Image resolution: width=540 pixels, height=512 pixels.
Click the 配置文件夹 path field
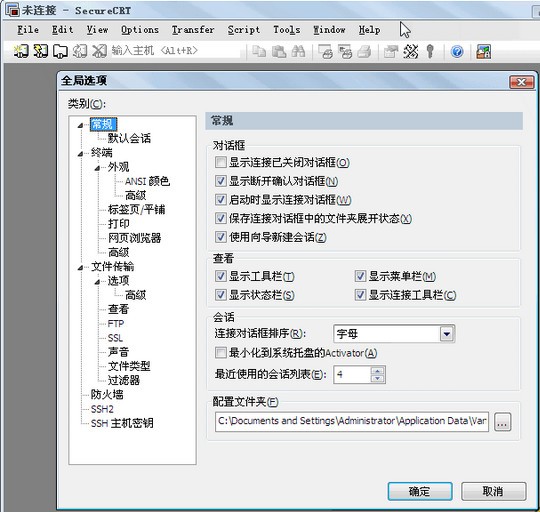[x=352, y=421]
